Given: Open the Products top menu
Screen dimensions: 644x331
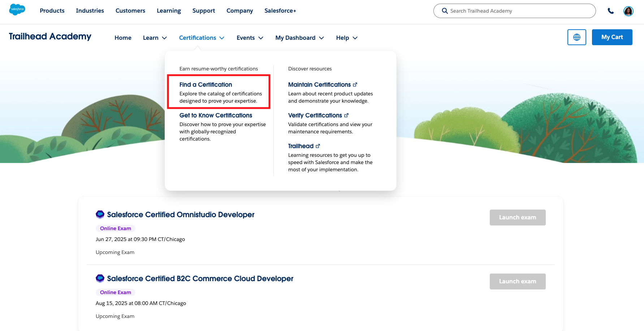Looking at the screenshot, I should 52,11.
